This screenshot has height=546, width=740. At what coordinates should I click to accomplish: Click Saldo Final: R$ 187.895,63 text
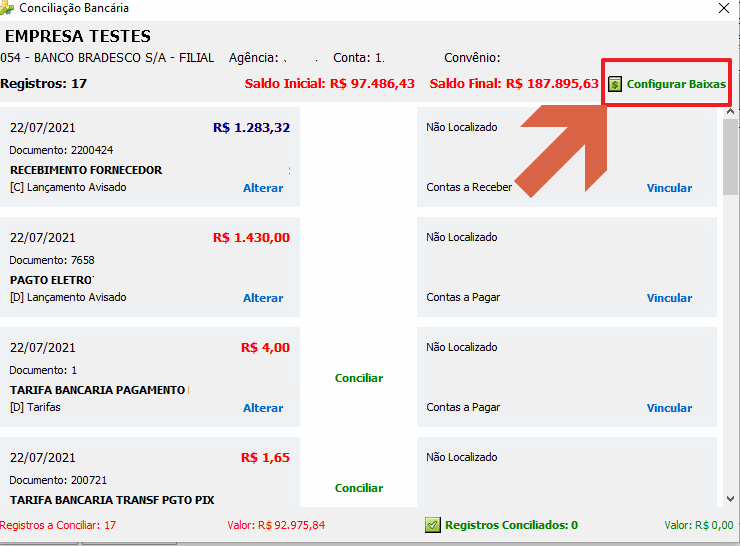pos(514,84)
